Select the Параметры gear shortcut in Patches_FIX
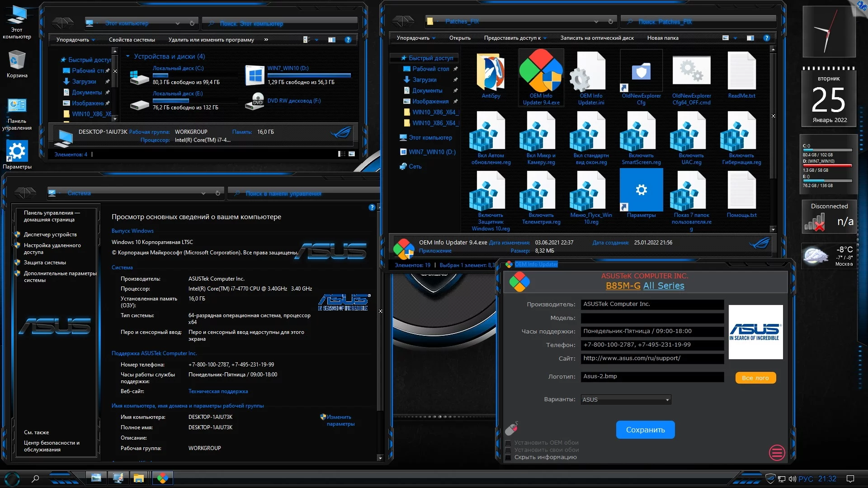Screen dimensions: 868x488 641,191
